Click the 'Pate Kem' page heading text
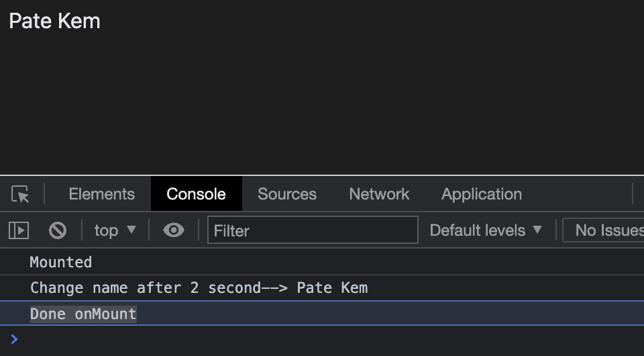This screenshot has width=644, height=356. [x=55, y=21]
